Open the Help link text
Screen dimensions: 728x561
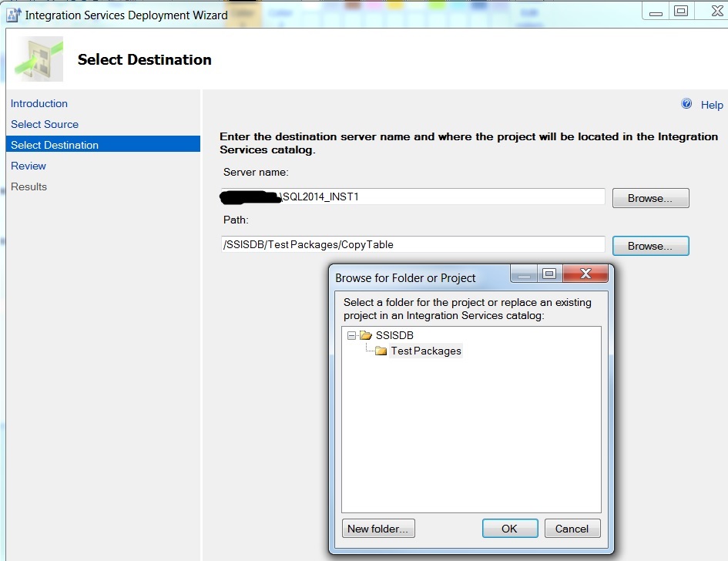point(712,105)
